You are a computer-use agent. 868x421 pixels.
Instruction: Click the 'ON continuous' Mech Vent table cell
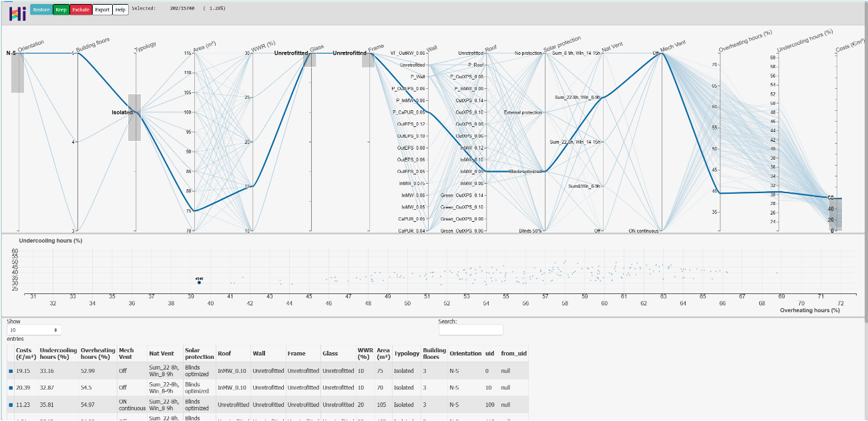tap(132, 404)
